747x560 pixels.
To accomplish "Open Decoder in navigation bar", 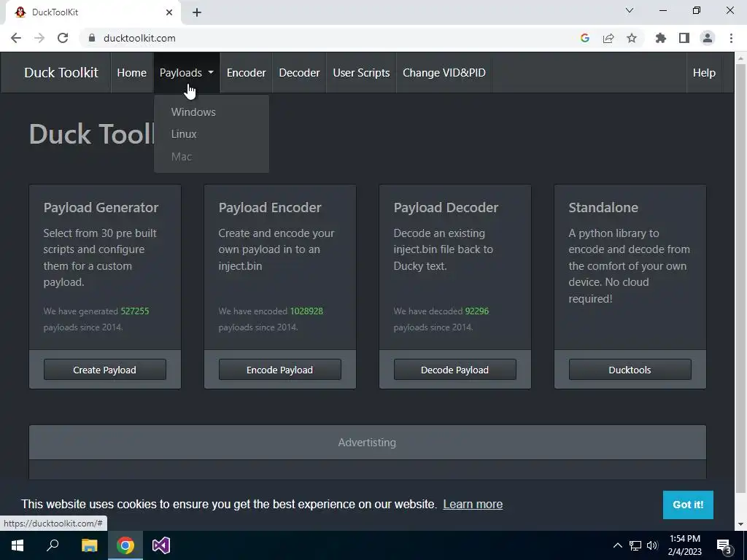I will click(x=299, y=72).
